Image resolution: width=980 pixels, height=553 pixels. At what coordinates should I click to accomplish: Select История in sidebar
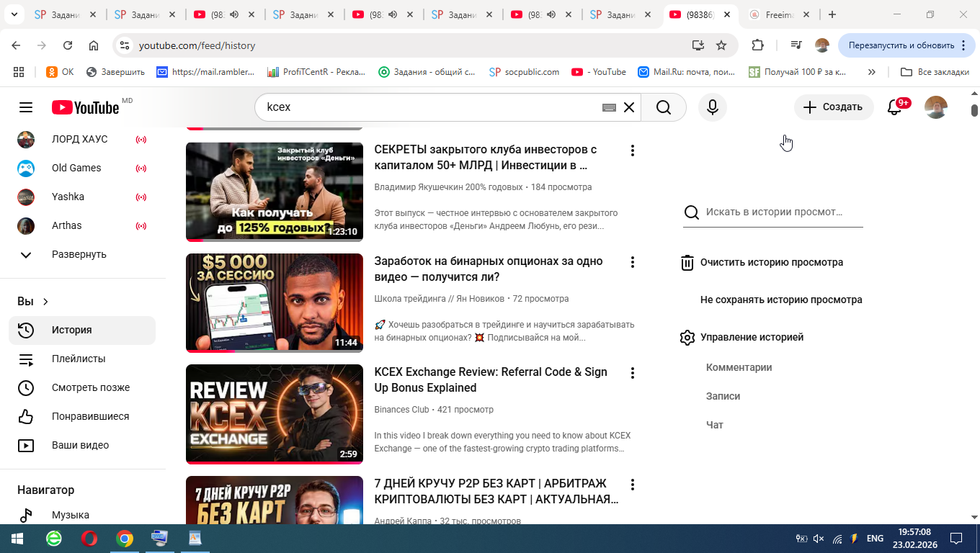pos(83,330)
